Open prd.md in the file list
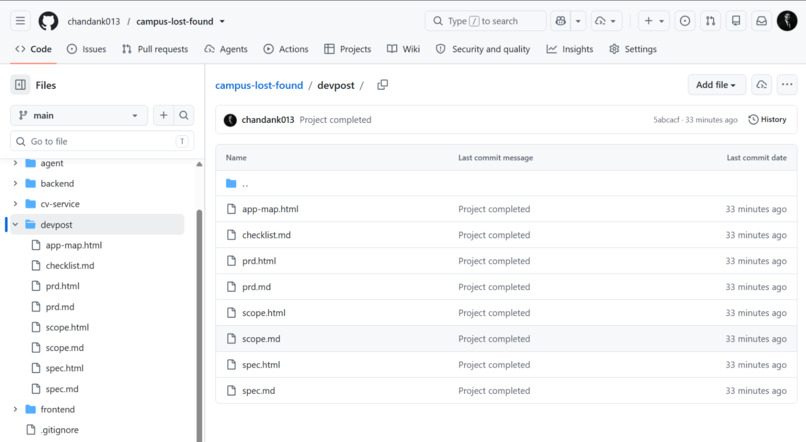Screen dimensions: 806x442 [257, 287]
